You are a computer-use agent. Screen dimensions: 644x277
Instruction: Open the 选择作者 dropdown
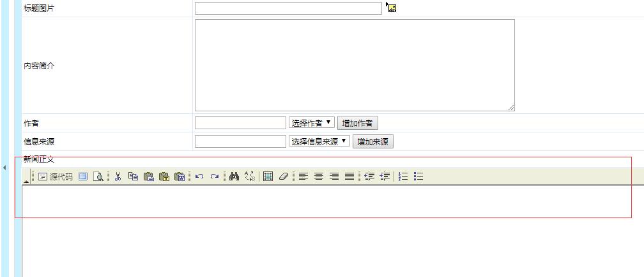coord(312,123)
